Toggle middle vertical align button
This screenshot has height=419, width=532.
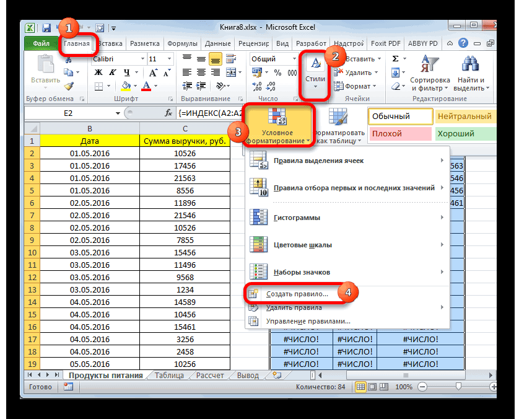201,59
